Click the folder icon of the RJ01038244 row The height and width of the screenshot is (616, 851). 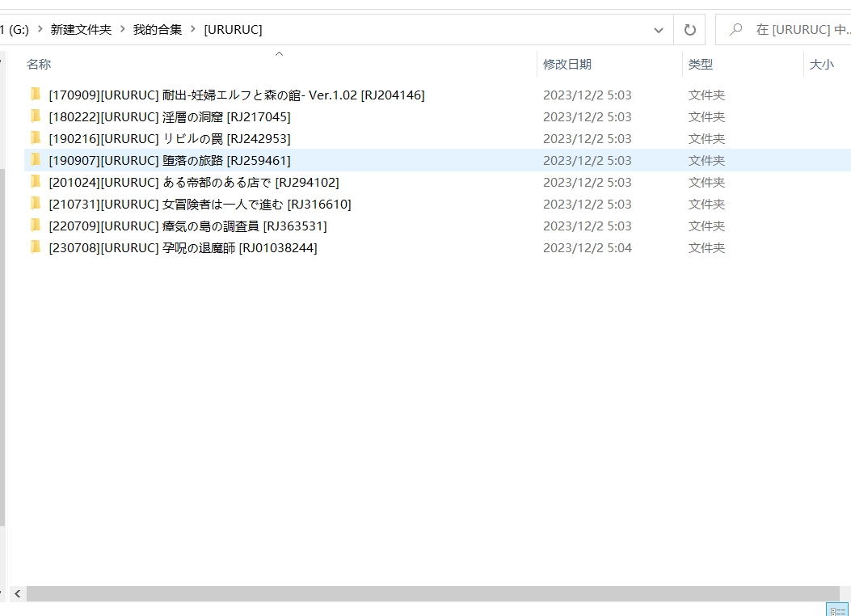36,247
